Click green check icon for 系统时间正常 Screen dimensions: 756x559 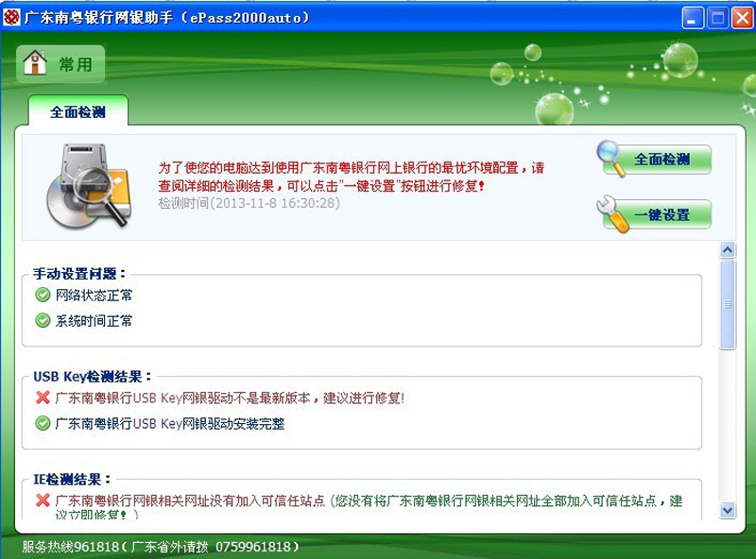pyautogui.click(x=43, y=320)
